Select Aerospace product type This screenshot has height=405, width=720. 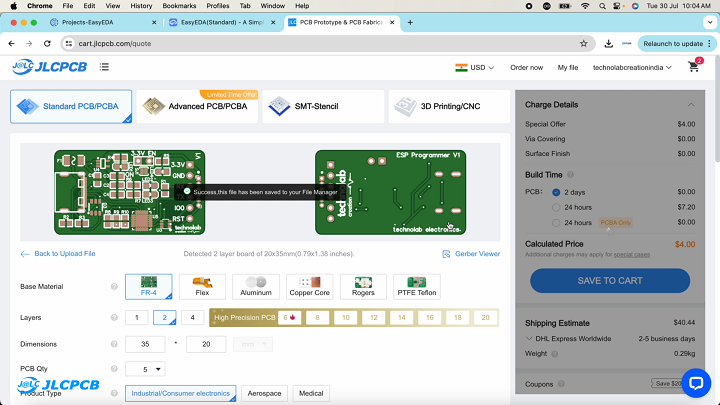[x=264, y=394]
